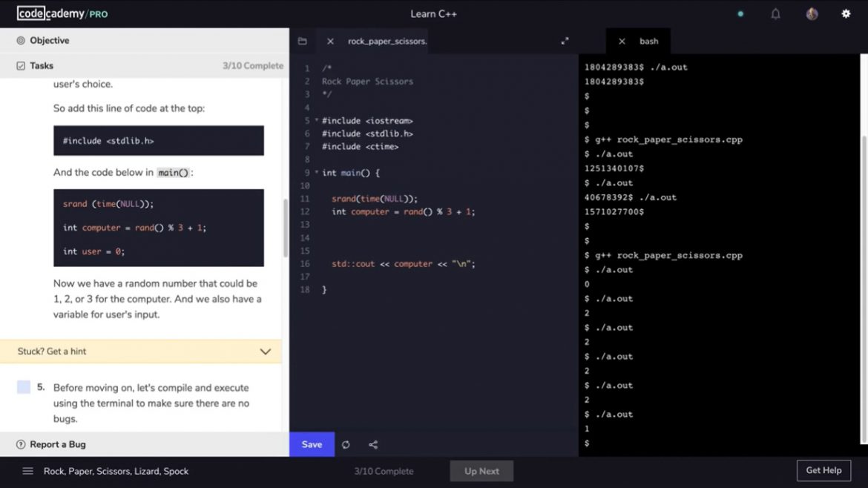This screenshot has width=868, height=488.
Task: Click your profile avatar icon
Action: 811,13
